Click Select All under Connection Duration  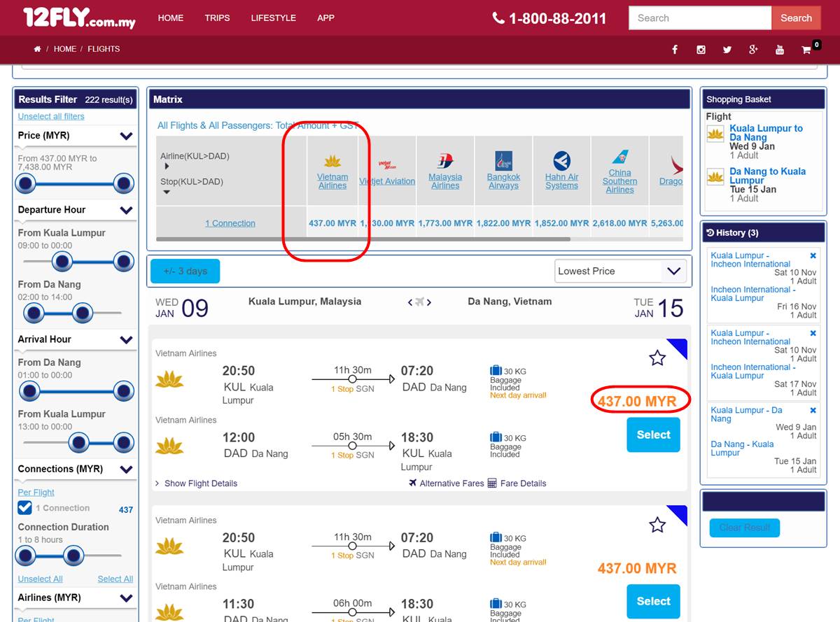pos(115,579)
